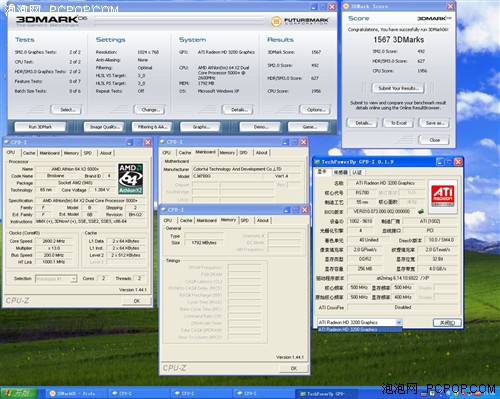This screenshot has width=500, height=399.
Task: Click the ATI Radeon logo in GPU-Z
Action: 443,196
